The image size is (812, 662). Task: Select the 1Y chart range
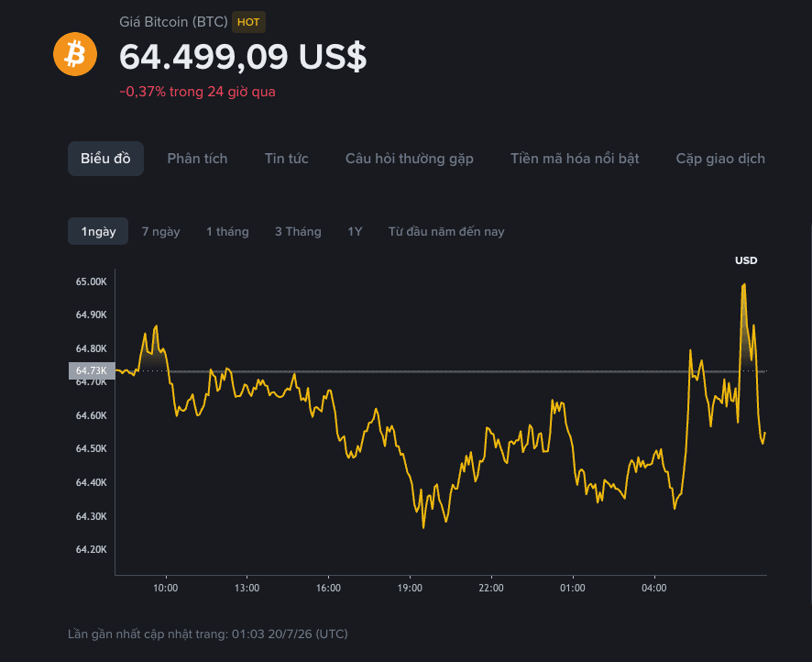355,232
